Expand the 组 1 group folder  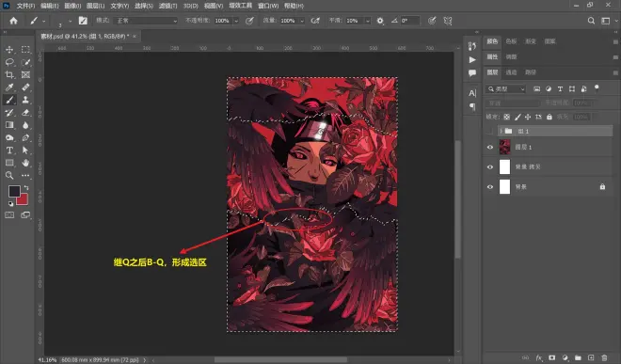(501, 131)
